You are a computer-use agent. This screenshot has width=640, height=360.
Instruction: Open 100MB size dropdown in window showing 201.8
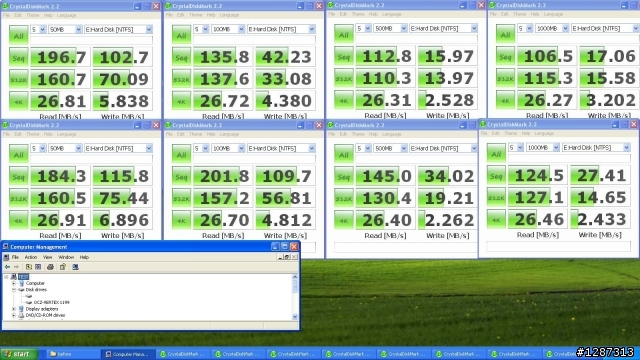[x=241, y=148]
